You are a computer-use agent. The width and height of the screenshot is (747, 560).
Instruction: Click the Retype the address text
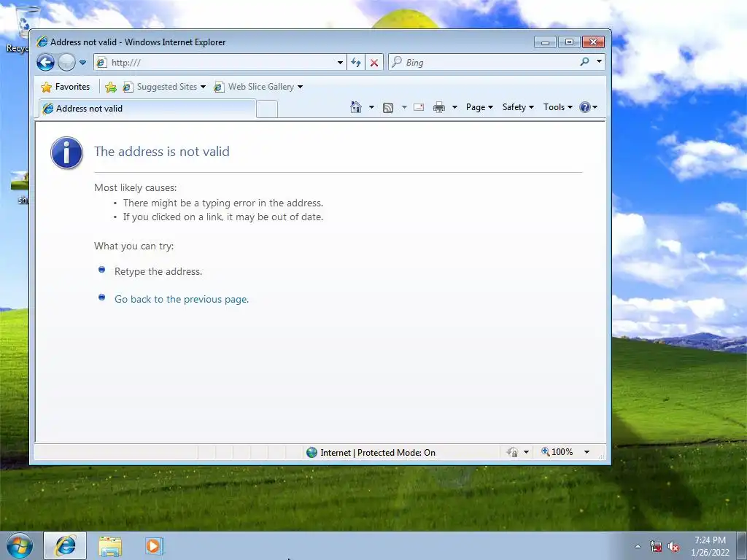(158, 271)
